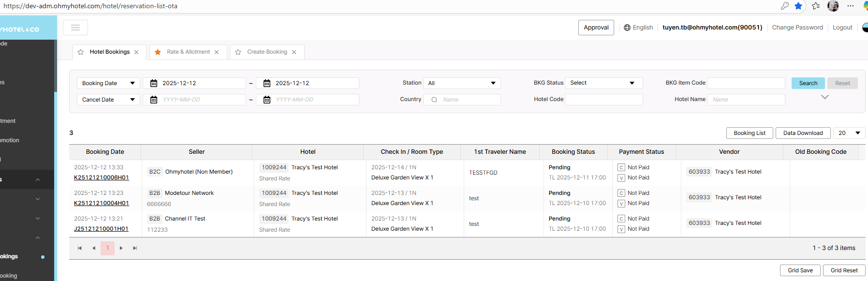Click the star icon on Rate & Allotment tab

[x=158, y=52]
